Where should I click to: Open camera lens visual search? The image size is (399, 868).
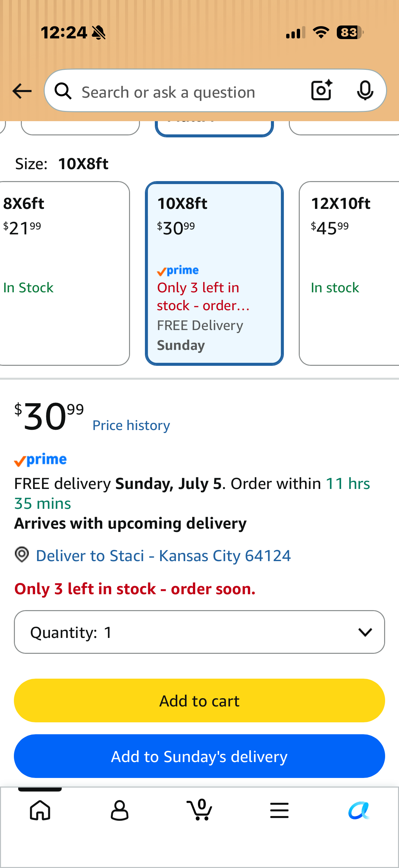[322, 90]
